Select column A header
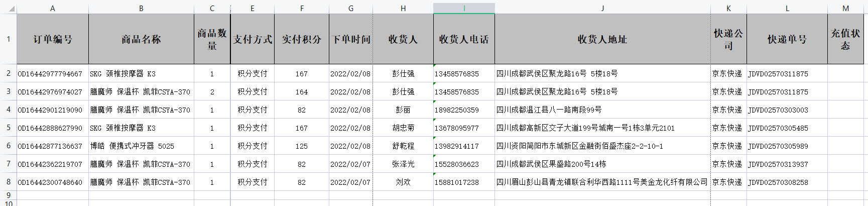868x206 pixels. point(53,9)
